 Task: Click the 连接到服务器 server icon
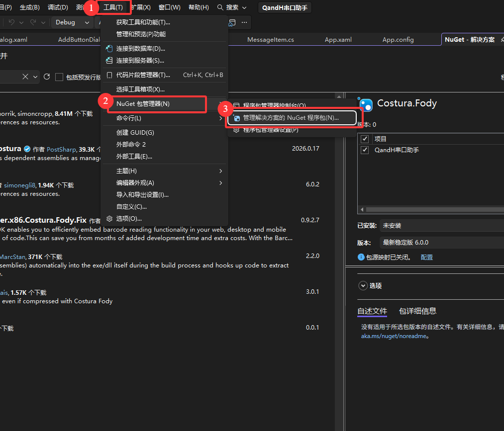point(109,60)
